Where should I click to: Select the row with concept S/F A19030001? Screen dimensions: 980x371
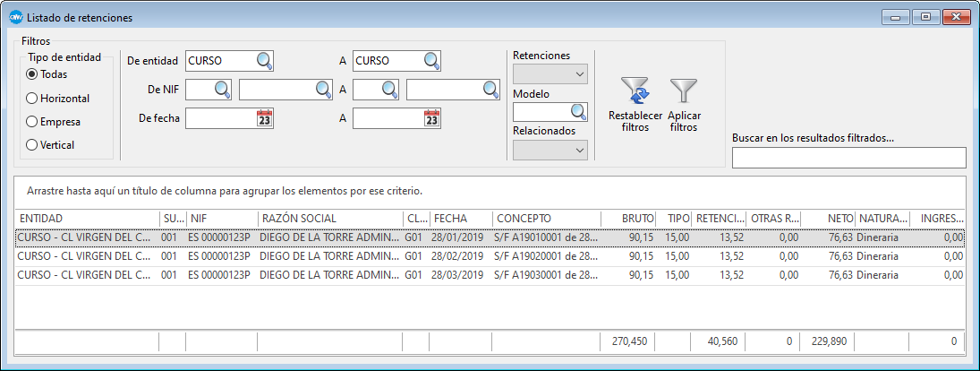pos(546,275)
